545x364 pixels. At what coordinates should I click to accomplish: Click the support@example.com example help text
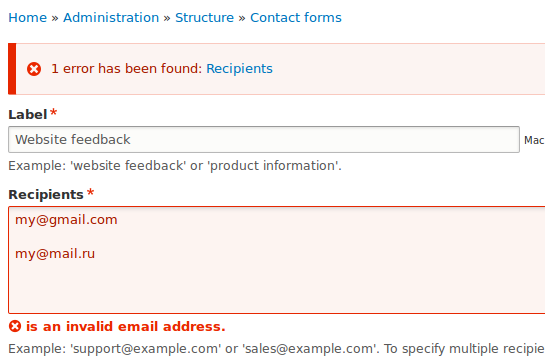[x=146, y=348]
